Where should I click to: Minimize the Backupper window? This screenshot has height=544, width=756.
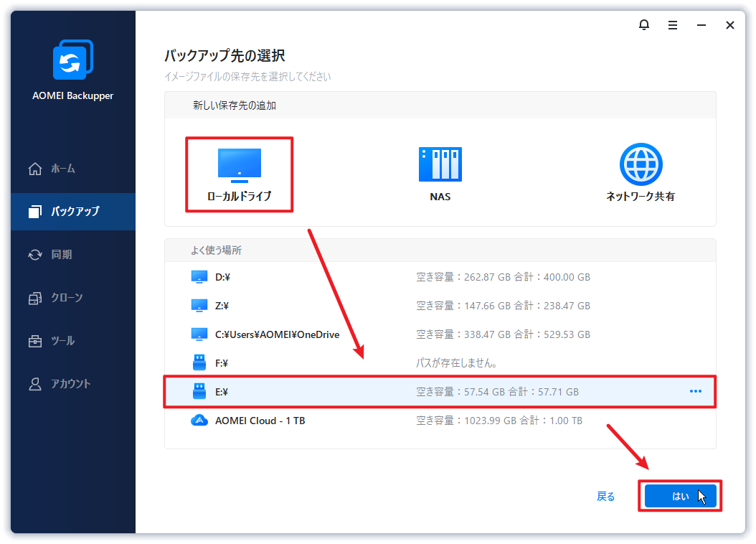tap(701, 25)
